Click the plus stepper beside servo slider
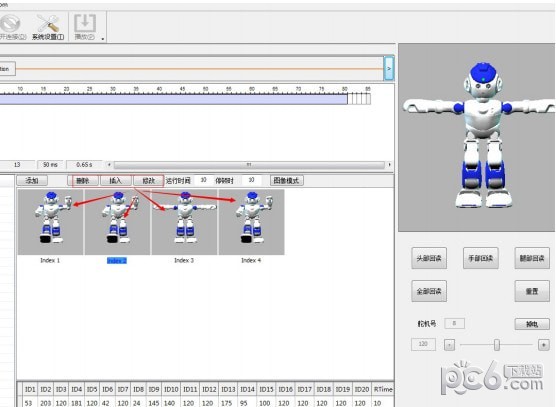Screen dimensions: 556x407 point(544,345)
